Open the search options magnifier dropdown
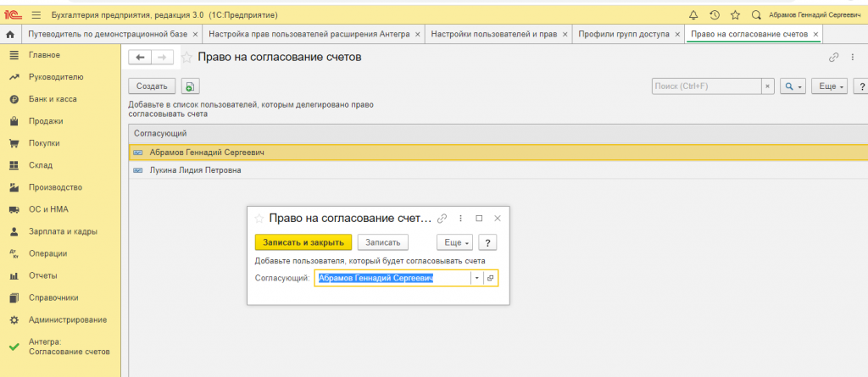 click(x=793, y=86)
